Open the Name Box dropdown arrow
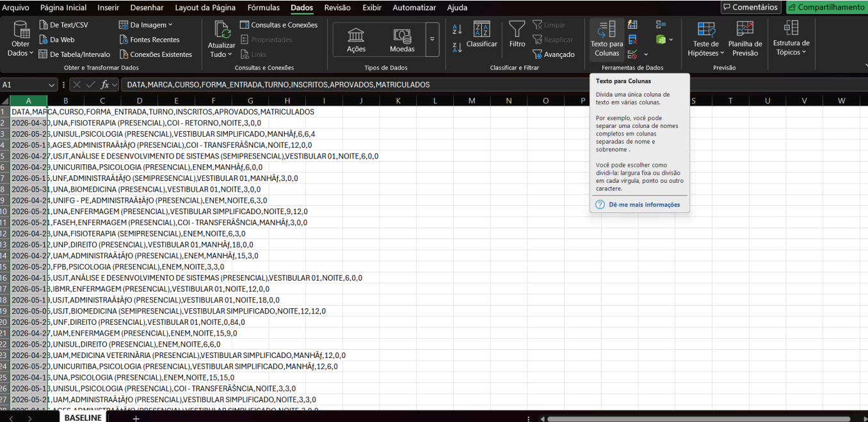The width and height of the screenshot is (868, 422). point(52,84)
